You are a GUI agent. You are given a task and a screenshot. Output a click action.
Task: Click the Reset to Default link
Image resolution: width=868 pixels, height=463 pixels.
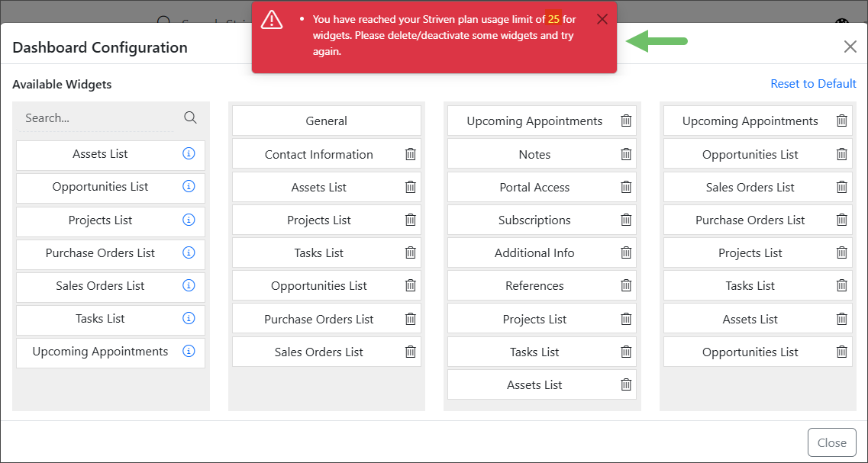pyautogui.click(x=813, y=84)
